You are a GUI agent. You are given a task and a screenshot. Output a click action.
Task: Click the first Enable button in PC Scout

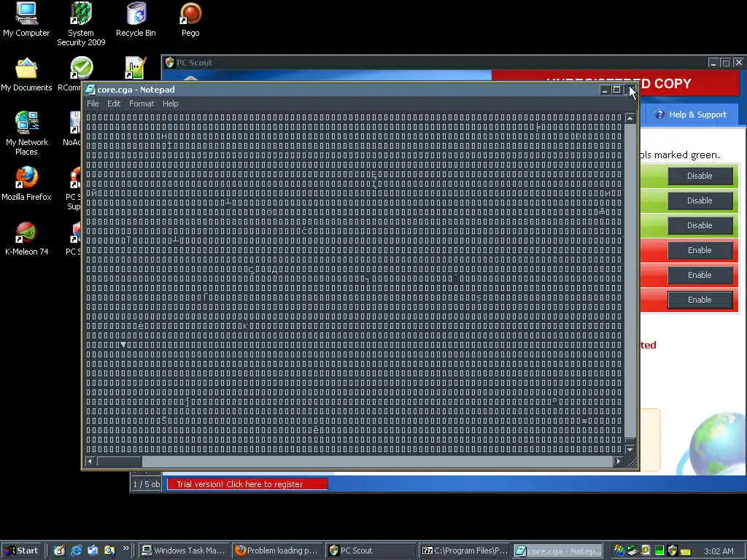700,250
